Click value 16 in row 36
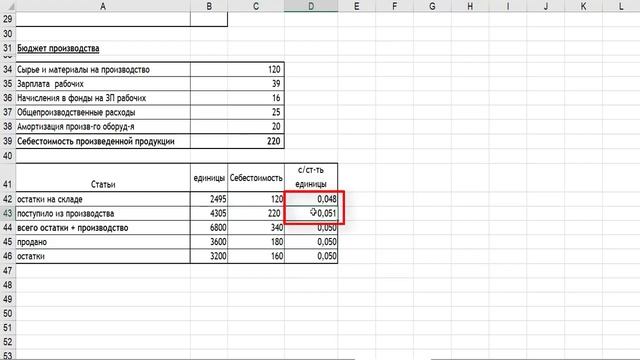Screen dimensions: 640x360 point(256,98)
